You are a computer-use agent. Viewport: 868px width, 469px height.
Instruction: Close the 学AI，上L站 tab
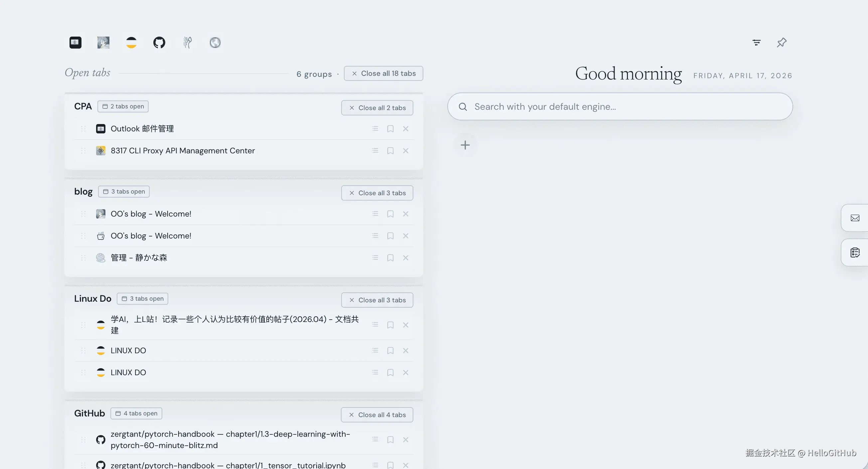[x=406, y=325]
